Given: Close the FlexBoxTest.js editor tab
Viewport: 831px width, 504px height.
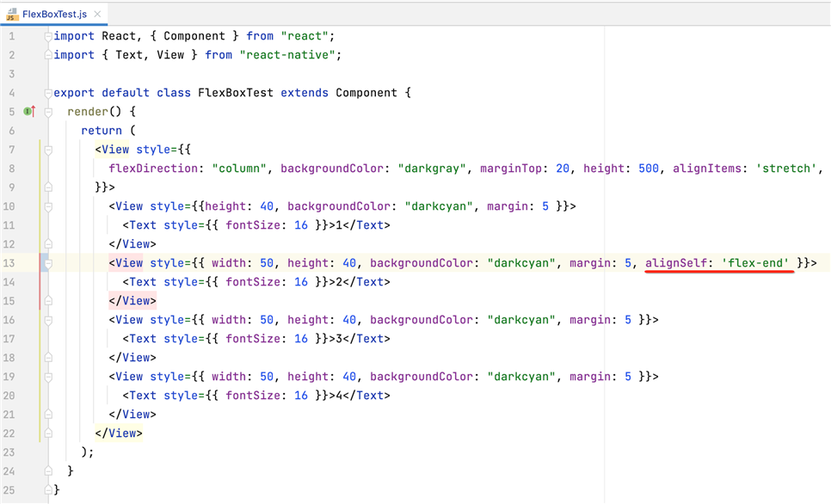Looking at the screenshot, I should 96,15.
